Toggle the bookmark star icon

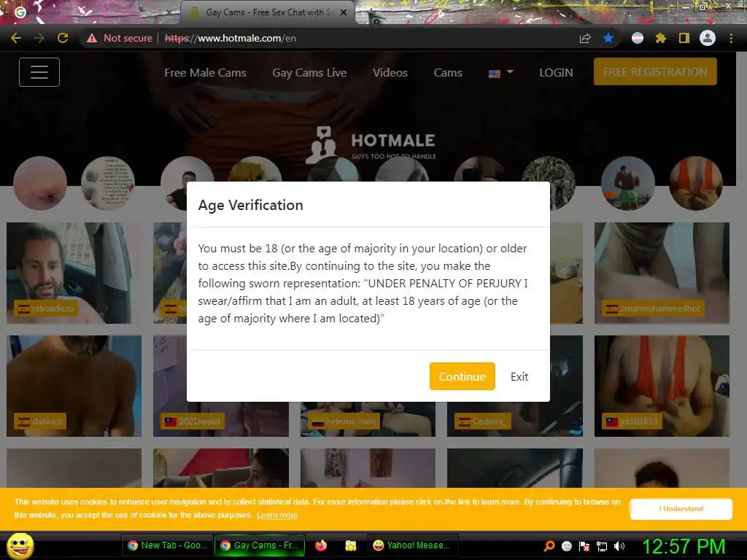point(608,38)
